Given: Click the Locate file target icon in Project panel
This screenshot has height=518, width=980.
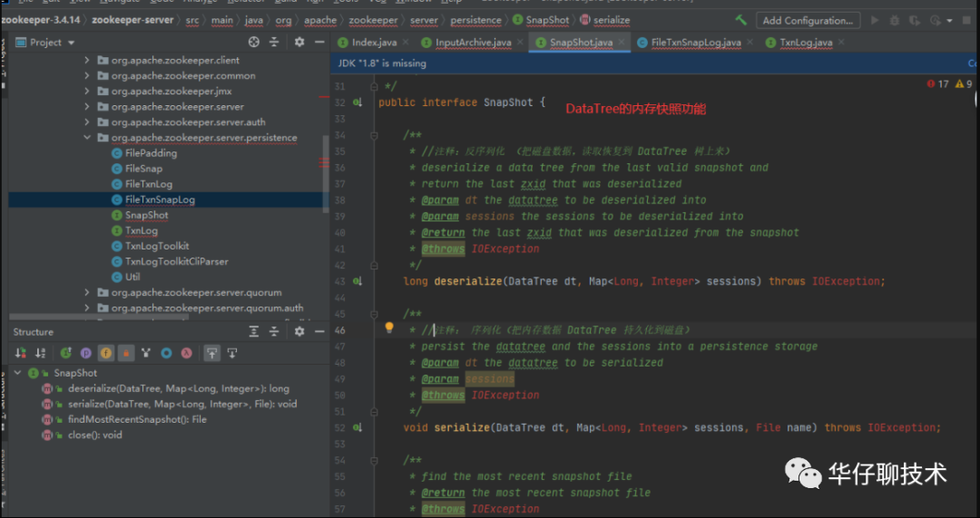Looking at the screenshot, I should click(x=254, y=43).
